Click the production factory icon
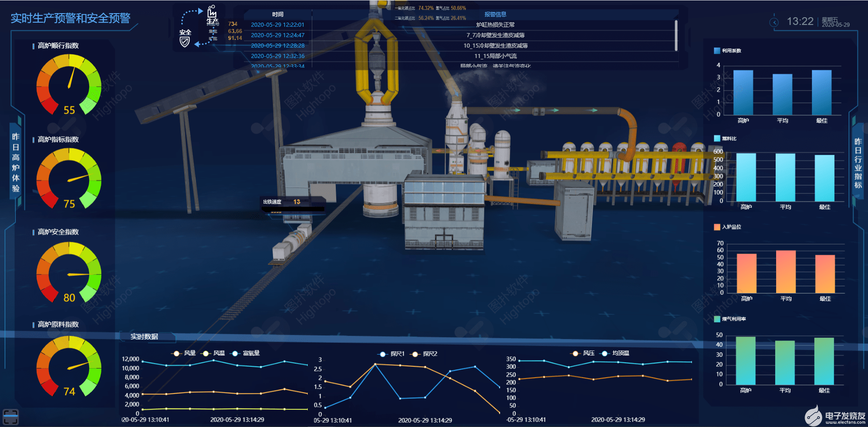 coord(212,11)
